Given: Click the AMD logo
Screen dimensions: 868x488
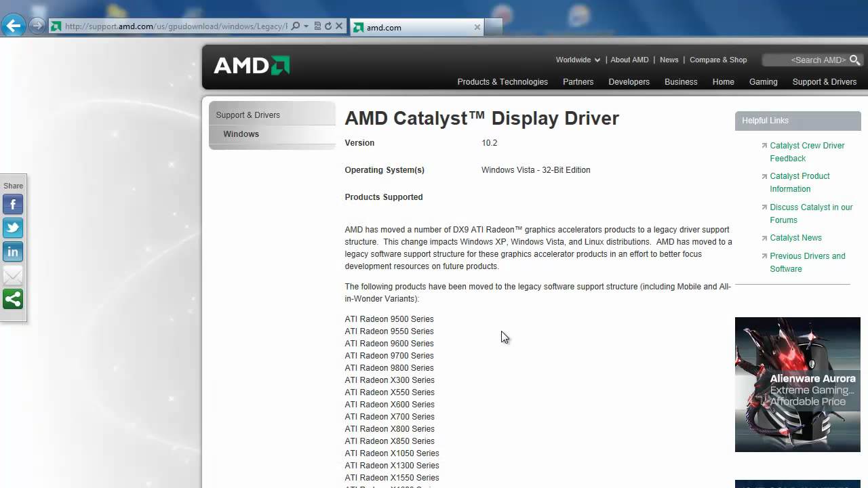Looking at the screenshot, I should (x=252, y=65).
